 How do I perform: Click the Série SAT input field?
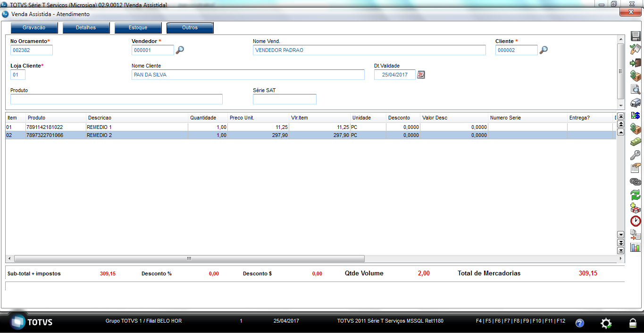(x=284, y=99)
